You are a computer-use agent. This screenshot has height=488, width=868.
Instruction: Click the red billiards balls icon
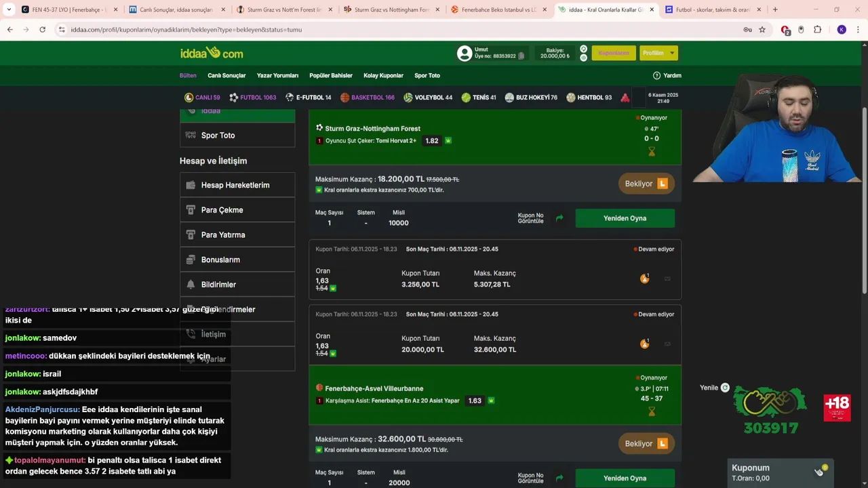click(x=625, y=98)
